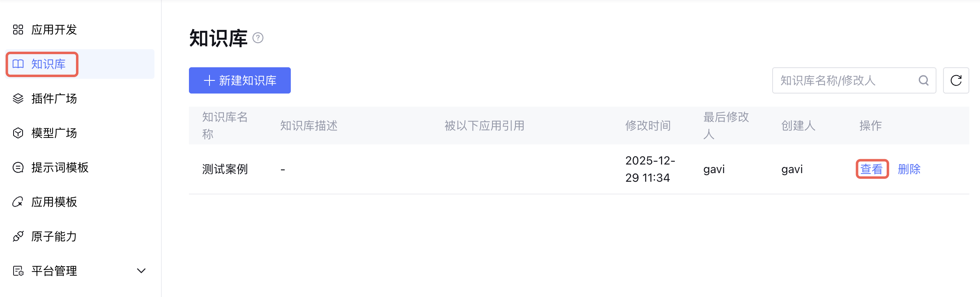Open the 应用开发 menu item

tap(54, 30)
